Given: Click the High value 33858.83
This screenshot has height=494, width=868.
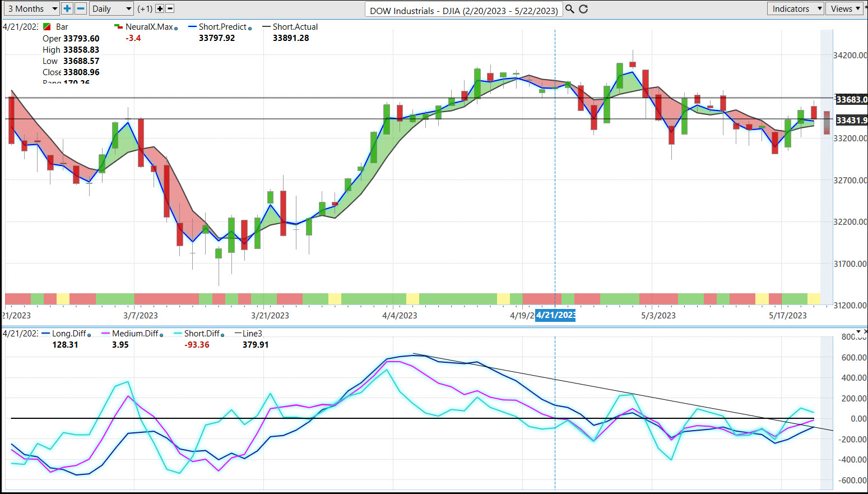Looking at the screenshot, I should point(81,50).
